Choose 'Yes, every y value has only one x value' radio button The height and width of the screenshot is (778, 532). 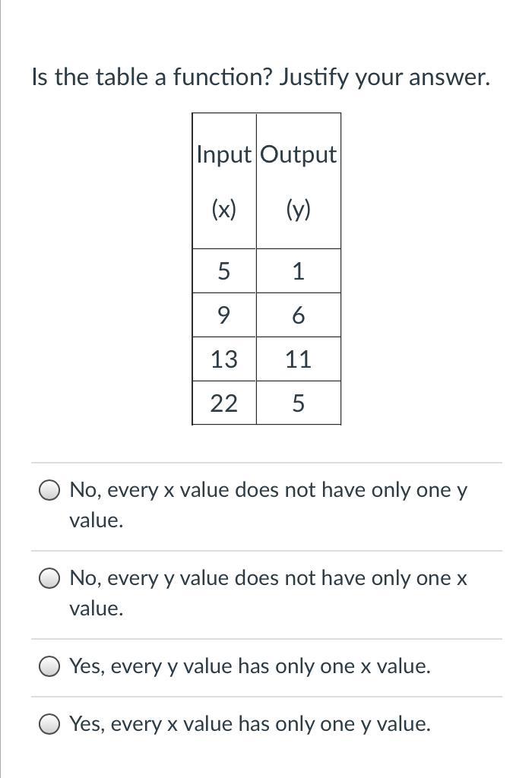(x=50, y=666)
